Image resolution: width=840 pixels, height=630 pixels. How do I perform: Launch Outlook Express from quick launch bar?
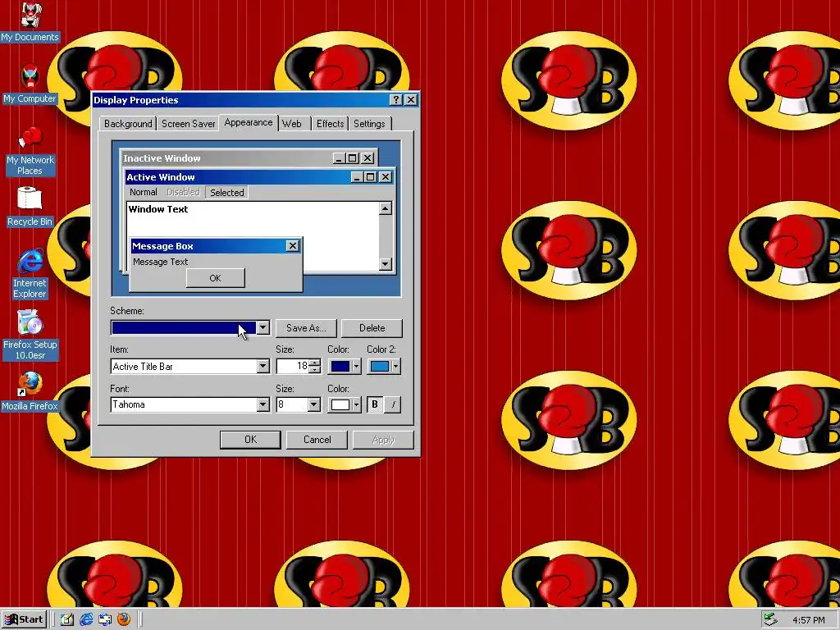click(105, 619)
